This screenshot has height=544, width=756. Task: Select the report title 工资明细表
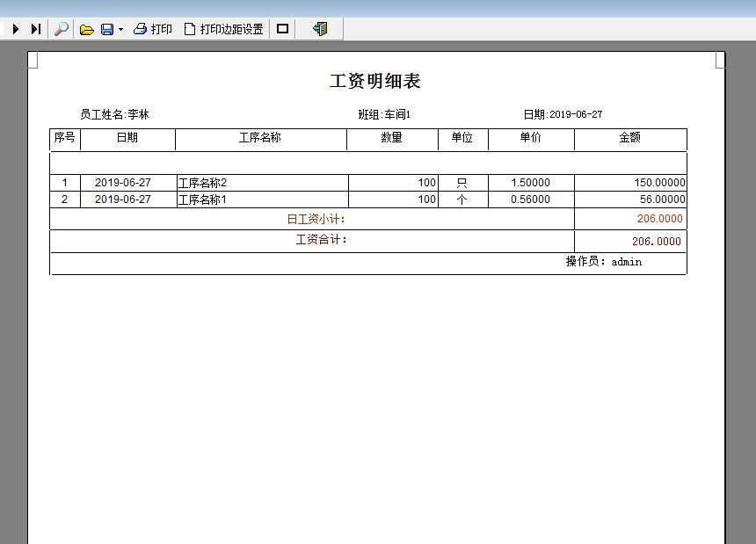[x=375, y=81]
